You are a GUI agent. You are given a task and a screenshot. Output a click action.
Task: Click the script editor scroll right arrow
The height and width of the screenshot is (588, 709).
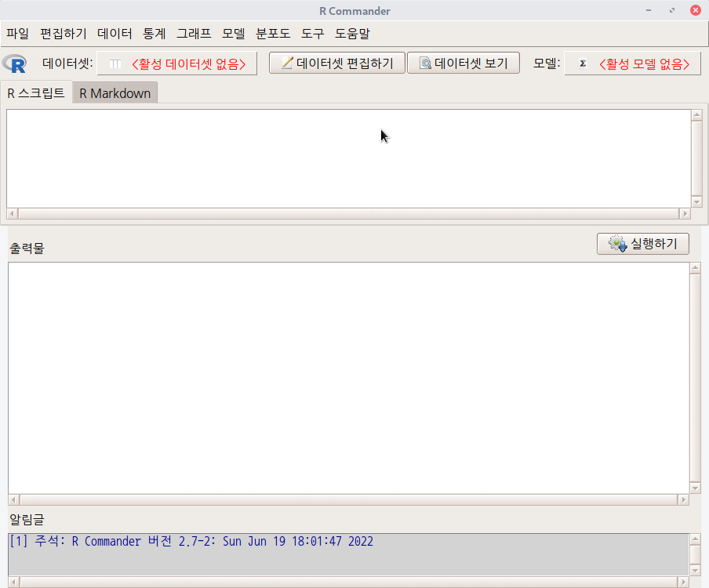(x=685, y=213)
